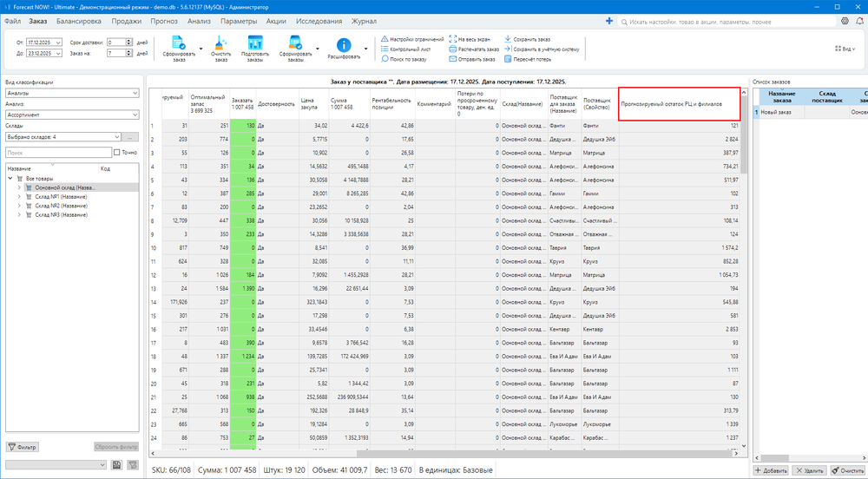Open Подготовить заказы tool
Screen dimensions: 868x479
[x=254, y=43]
